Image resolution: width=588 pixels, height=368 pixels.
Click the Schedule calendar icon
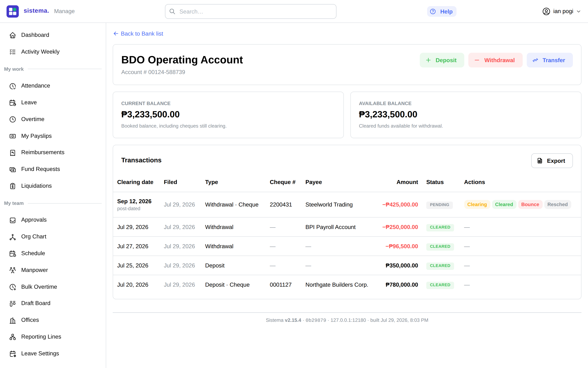coord(13,254)
